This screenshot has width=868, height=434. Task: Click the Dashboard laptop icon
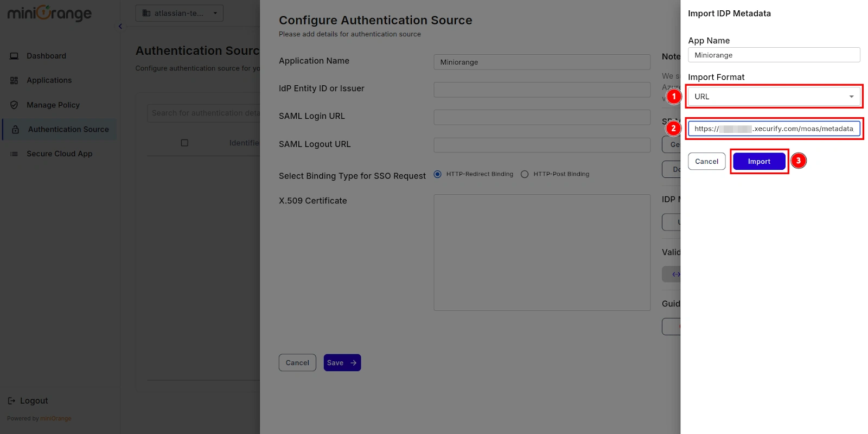pos(14,56)
